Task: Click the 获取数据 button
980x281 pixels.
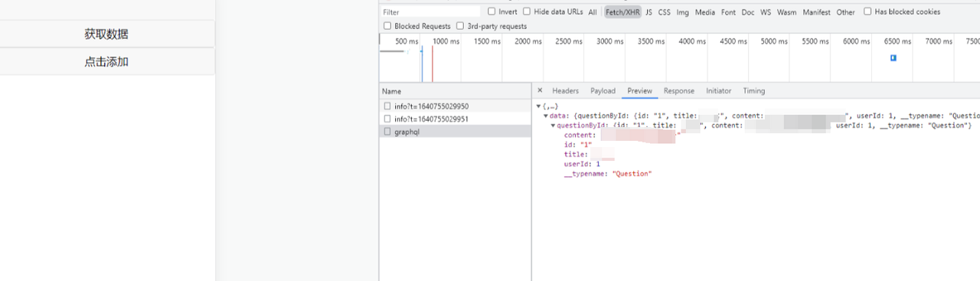Action: click(107, 34)
